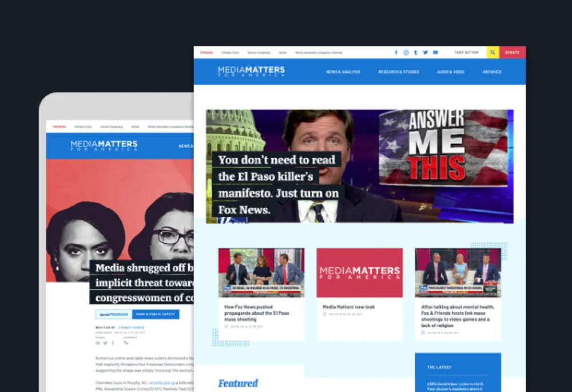Viewport: 572px width, 392px height.
Task: Open the comment icon on tablet article
Action: [126, 343]
